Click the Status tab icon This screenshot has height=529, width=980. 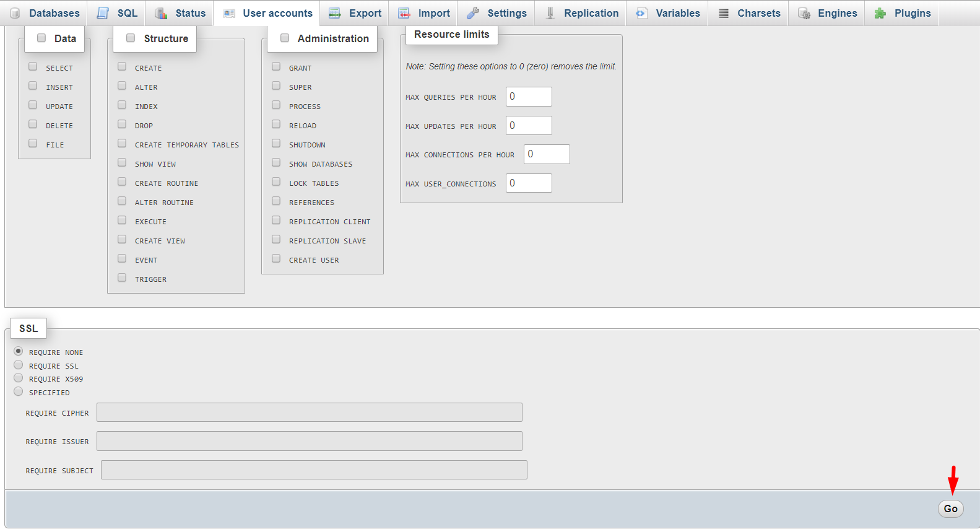click(x=161, y=13)
